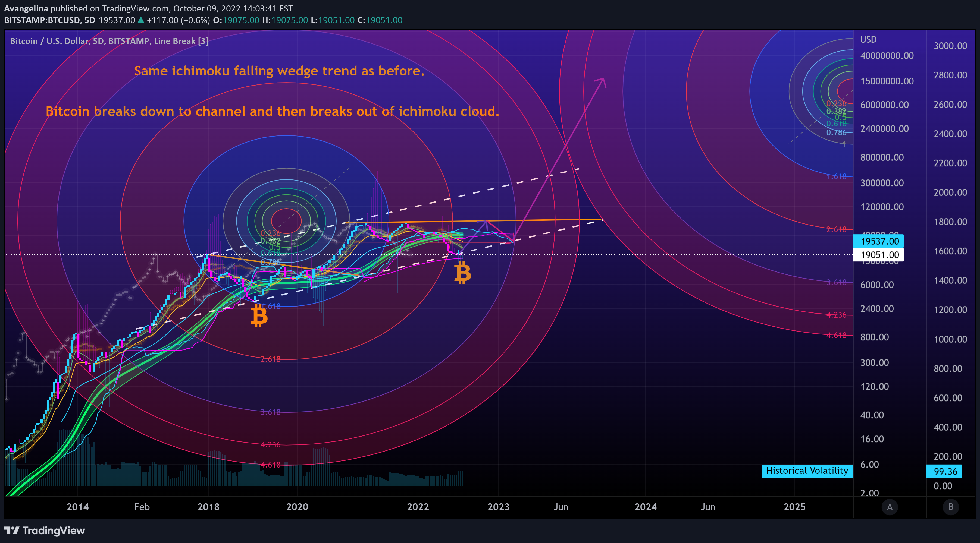Toggle the A price scale button
980x543 pixels.
click(890, 507)
